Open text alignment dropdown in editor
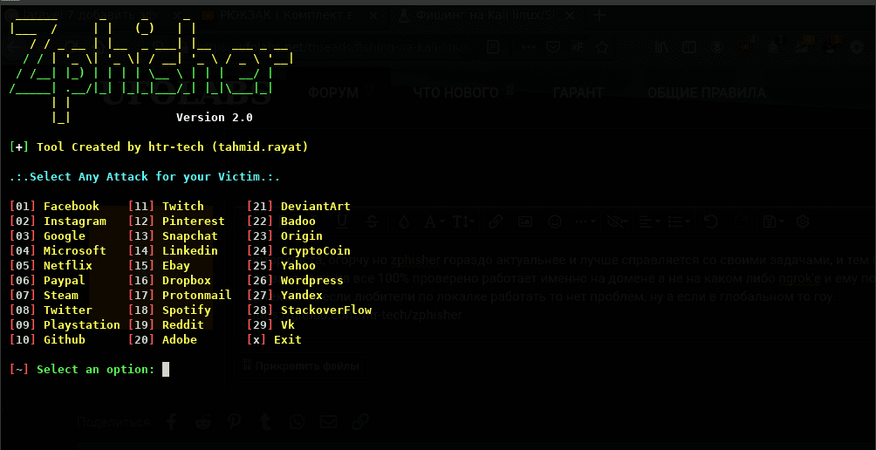The image size is (876, 450). tap(649, 222)
